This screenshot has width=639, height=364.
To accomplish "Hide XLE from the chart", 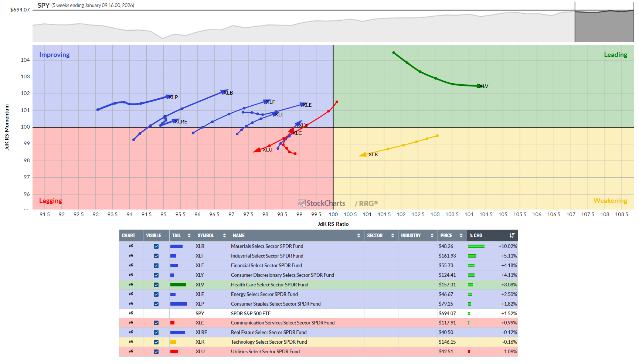I will pyautogui.click(x=156, y=295).
